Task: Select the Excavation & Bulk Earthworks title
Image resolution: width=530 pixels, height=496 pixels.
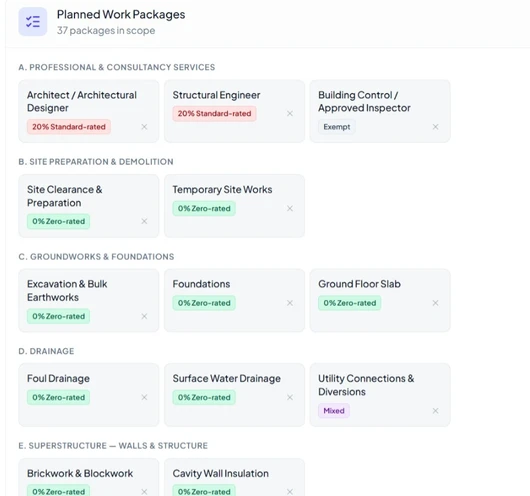Action: tap(67, 291)
